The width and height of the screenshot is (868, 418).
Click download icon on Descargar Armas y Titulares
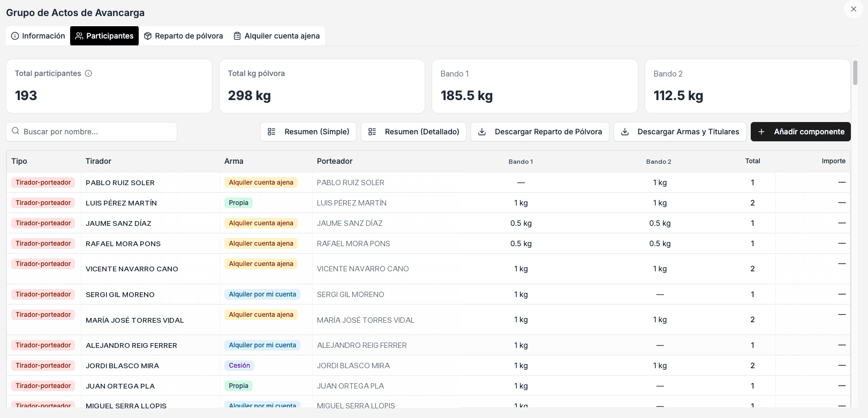[x=625, y=132]
